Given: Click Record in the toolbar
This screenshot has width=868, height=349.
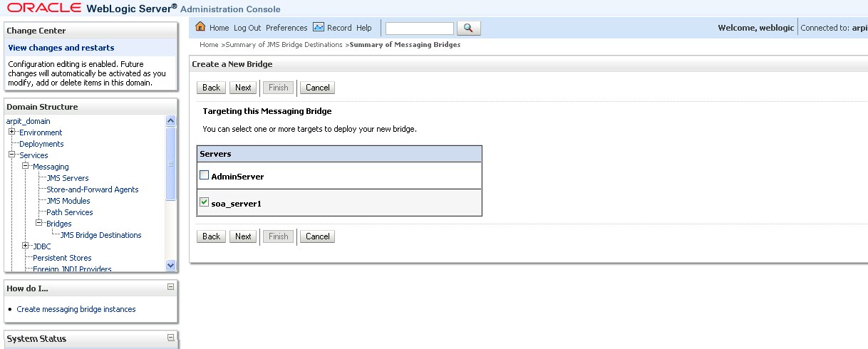Looking at the screenshot, I should tap(339, 28).
